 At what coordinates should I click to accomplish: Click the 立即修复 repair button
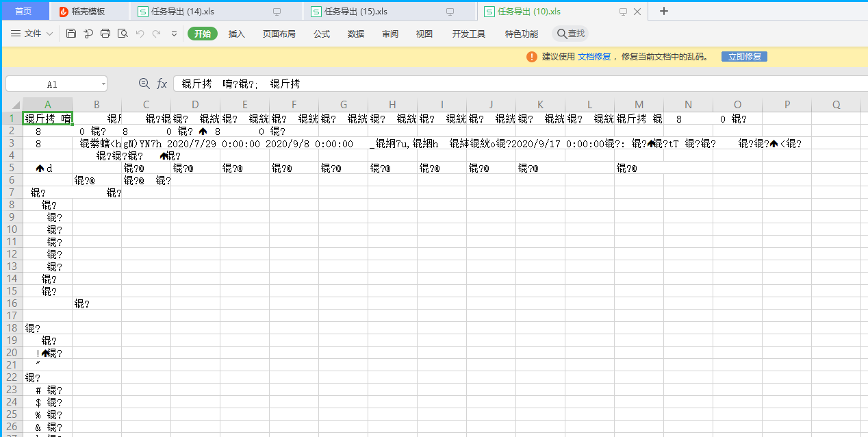pyautogui.click(x=744, y=57)
